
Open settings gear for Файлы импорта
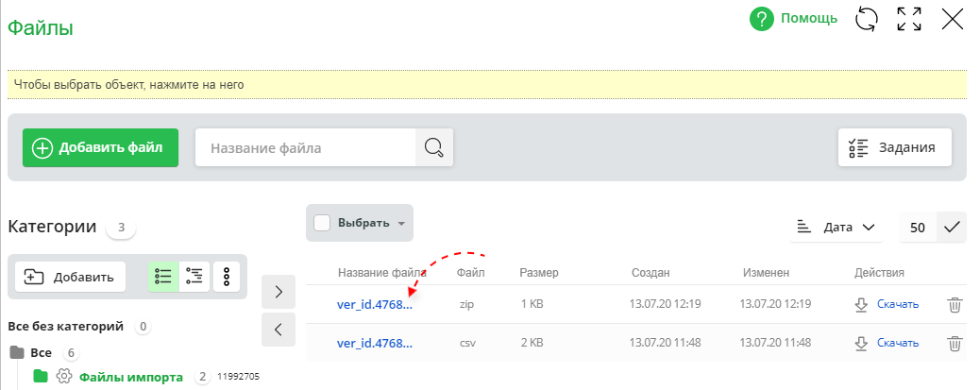coord(64,377)
